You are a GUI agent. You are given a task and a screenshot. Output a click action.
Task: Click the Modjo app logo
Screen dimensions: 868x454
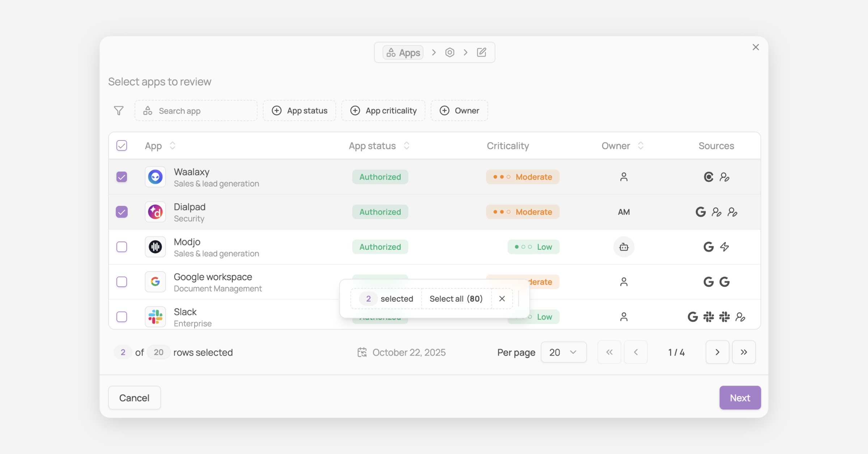point(156,247)
